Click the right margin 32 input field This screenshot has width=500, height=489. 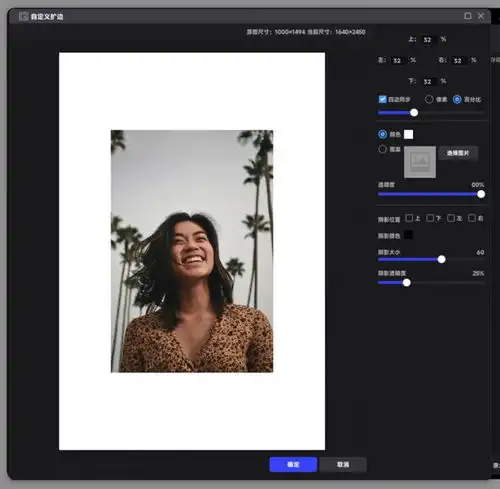pyautogui.click(x=458, y=61)
